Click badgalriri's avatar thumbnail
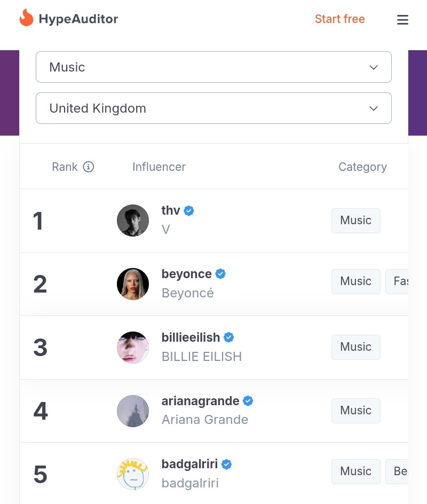This screenshot has height=504, width=427. coord(133,474)
